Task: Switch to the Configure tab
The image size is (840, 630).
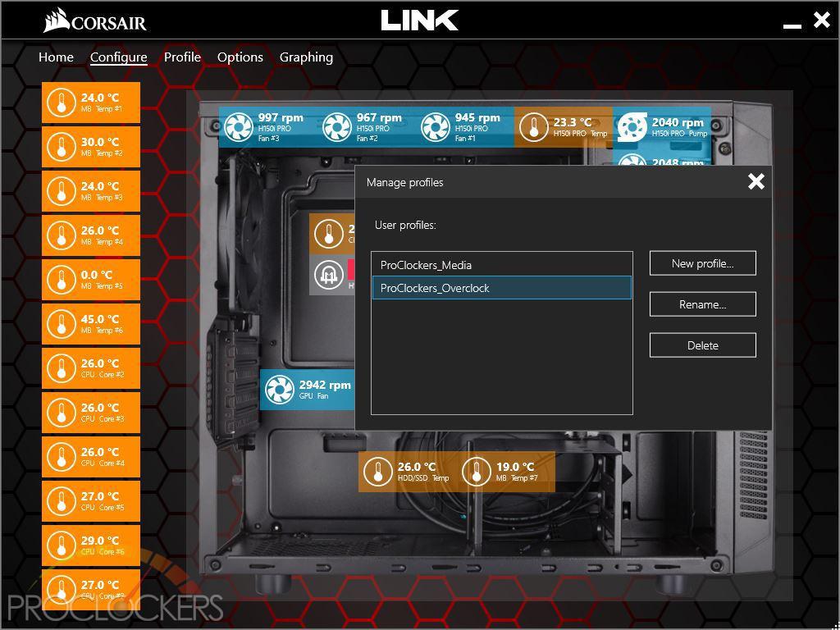Action: click(x=118, y=57)
